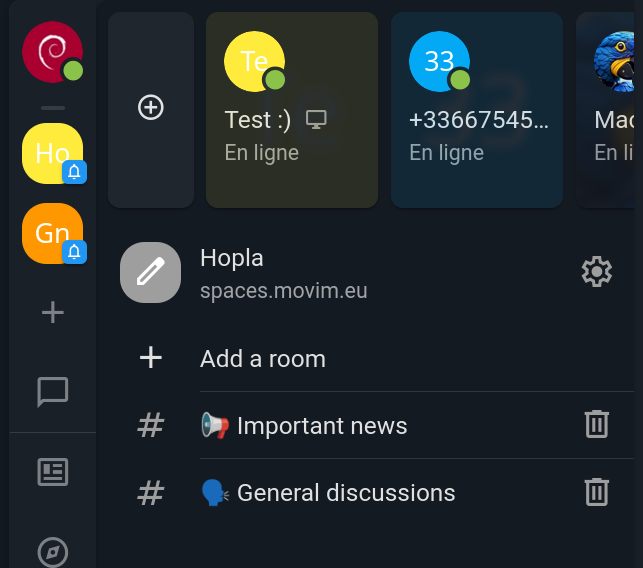Open the Debian profile avatar
Image resolution: width=643 pixels, height=568 pixels.
52,51
